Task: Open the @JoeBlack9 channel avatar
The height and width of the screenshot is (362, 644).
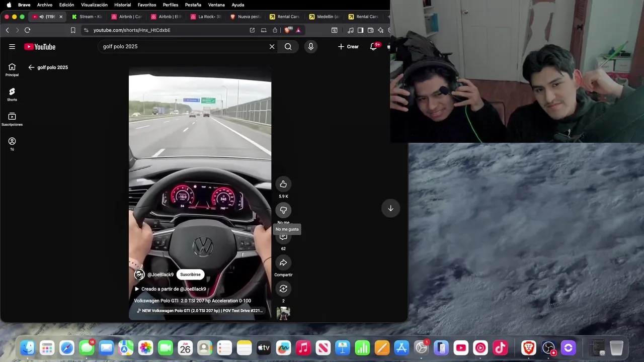Action: point(139,275)
